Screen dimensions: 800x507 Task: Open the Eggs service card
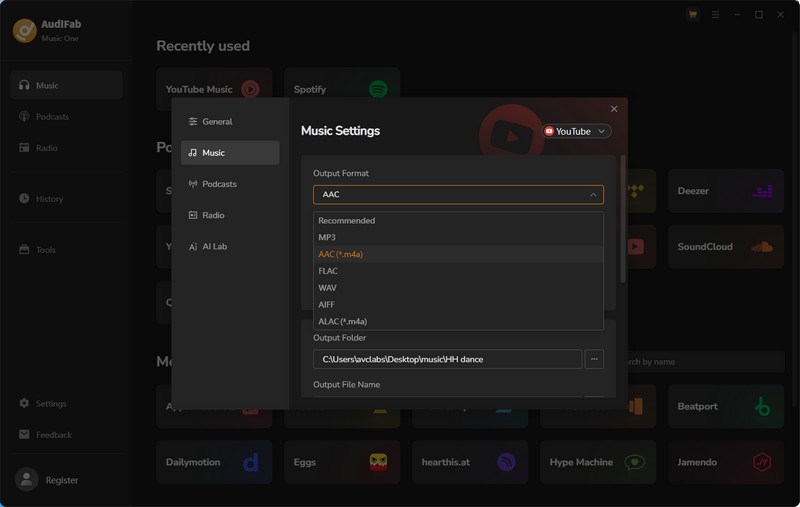tap(342, 462)
